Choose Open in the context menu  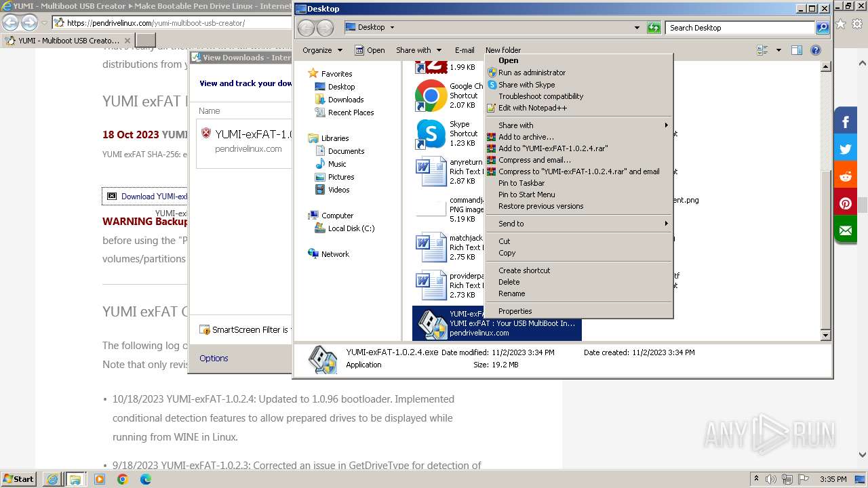[x=579, y=60]
